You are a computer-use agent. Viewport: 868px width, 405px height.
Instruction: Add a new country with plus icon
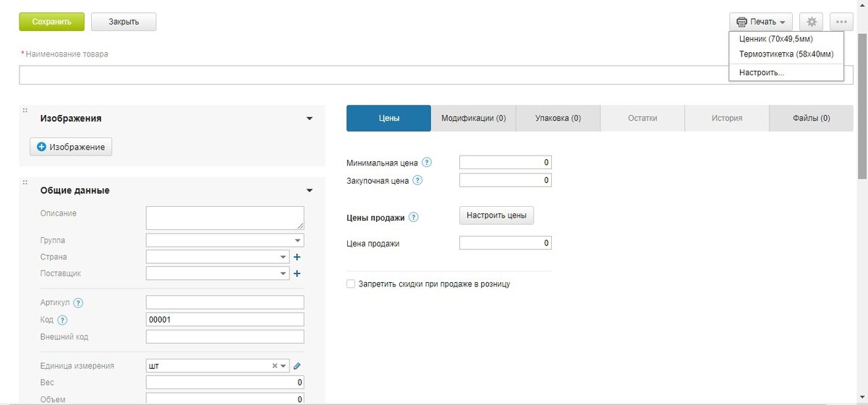pos(297,257)
